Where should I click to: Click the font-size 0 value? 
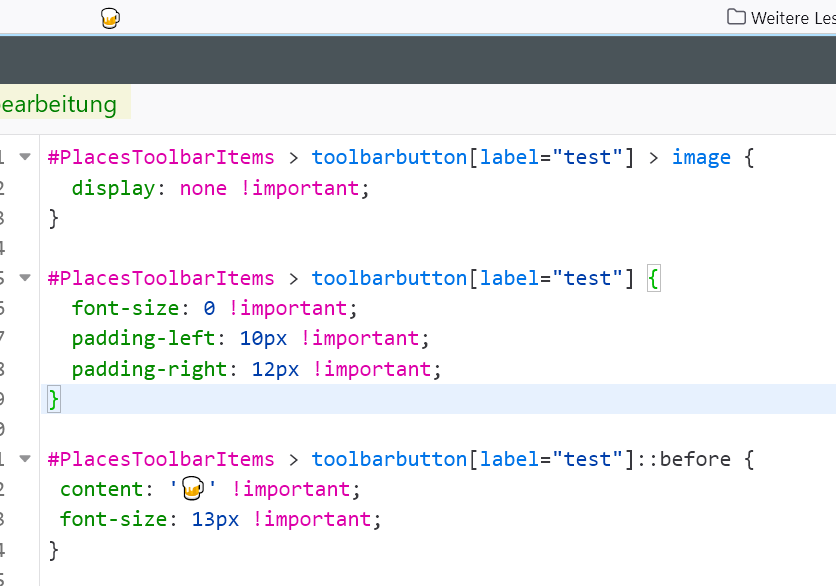(209, 308)
